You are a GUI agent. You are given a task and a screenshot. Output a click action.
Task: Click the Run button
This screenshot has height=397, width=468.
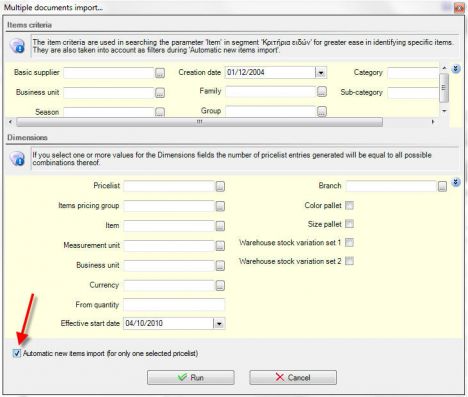pos(191,378)
